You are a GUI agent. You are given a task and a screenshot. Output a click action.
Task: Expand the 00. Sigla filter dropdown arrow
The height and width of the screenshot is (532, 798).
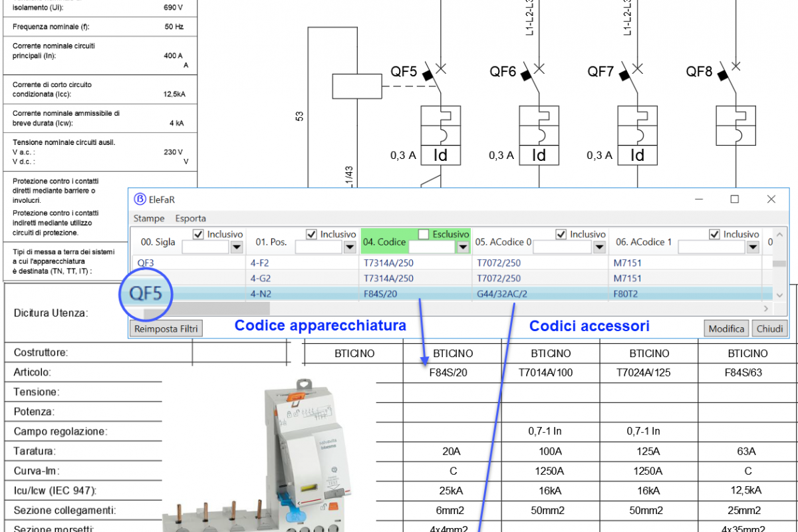(x=237, y=247)
